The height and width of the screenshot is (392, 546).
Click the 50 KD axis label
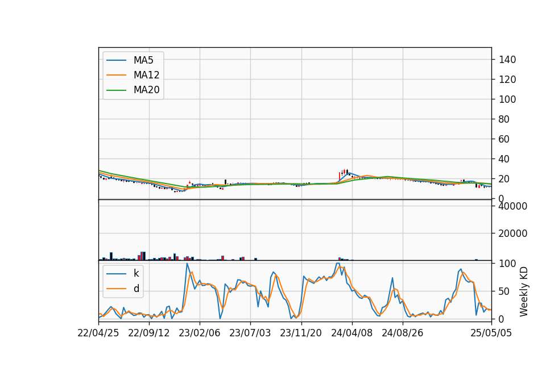[504, 291]
